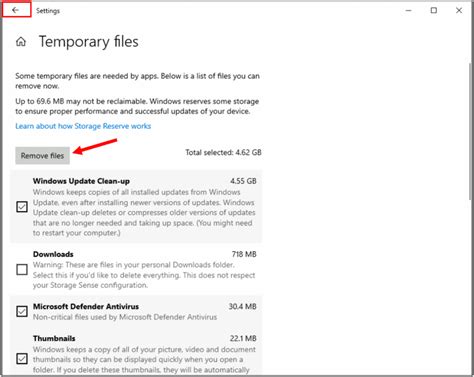Viewport: 474px width, 377px height.
Task: Select the Microsoft Defender Antivirus heading
Action: [x=86, y=306]
